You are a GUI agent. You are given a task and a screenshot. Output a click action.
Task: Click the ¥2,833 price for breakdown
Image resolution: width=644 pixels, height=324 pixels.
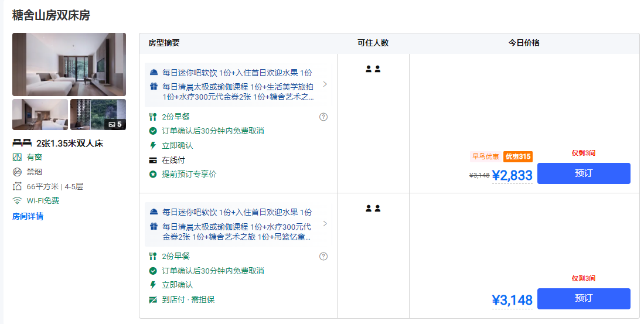tap(512, 175)
